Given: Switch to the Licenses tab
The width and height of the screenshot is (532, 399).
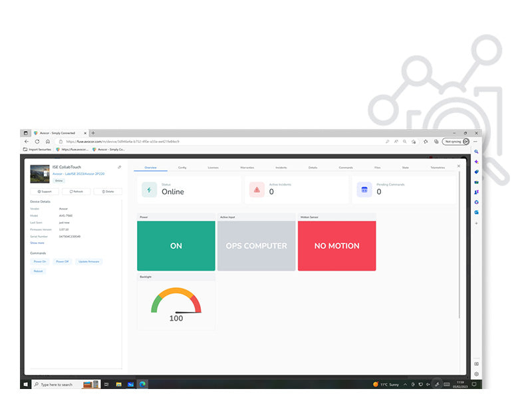Looking at the screenshot, I should (213, 168).
